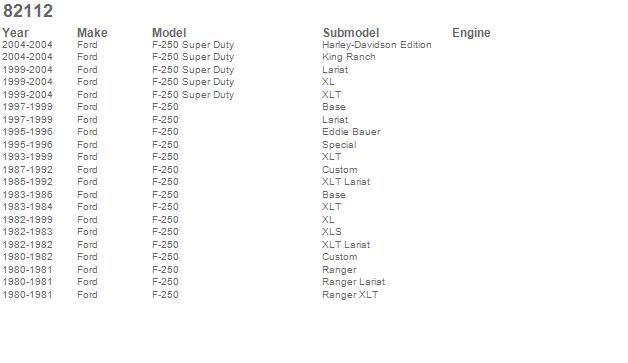Click the King Ranch submodel entry
This screenshot has height=363, width=628.
click(348, 57)
